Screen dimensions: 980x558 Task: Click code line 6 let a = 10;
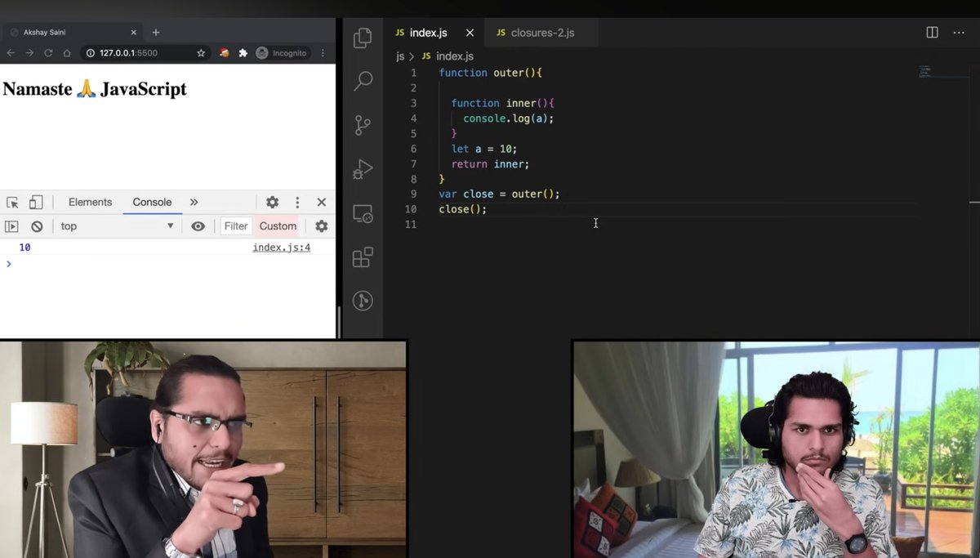click(x=484, y=149)
